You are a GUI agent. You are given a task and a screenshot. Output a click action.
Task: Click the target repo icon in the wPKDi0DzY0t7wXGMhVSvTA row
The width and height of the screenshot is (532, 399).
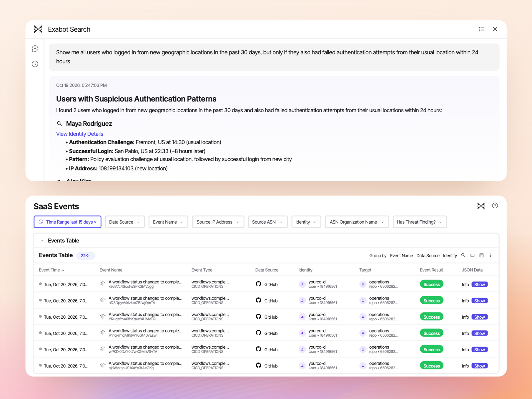363,349
